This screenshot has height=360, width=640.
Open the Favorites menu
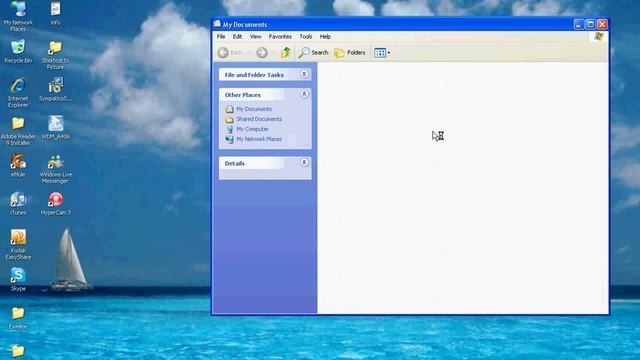click(x=280, y=36)
